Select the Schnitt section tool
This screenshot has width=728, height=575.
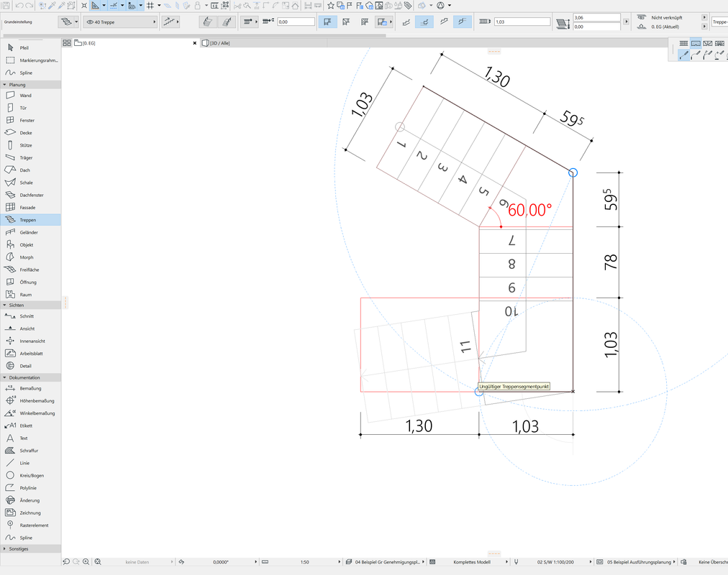tap(31, 316)
